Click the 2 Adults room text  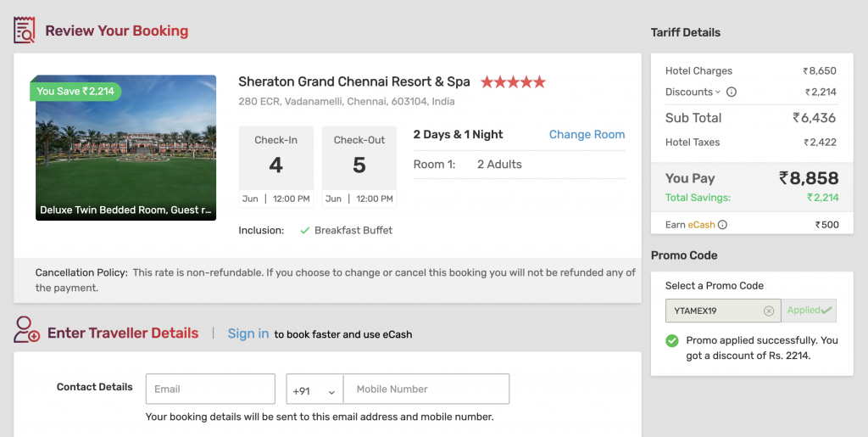[499, 165]
